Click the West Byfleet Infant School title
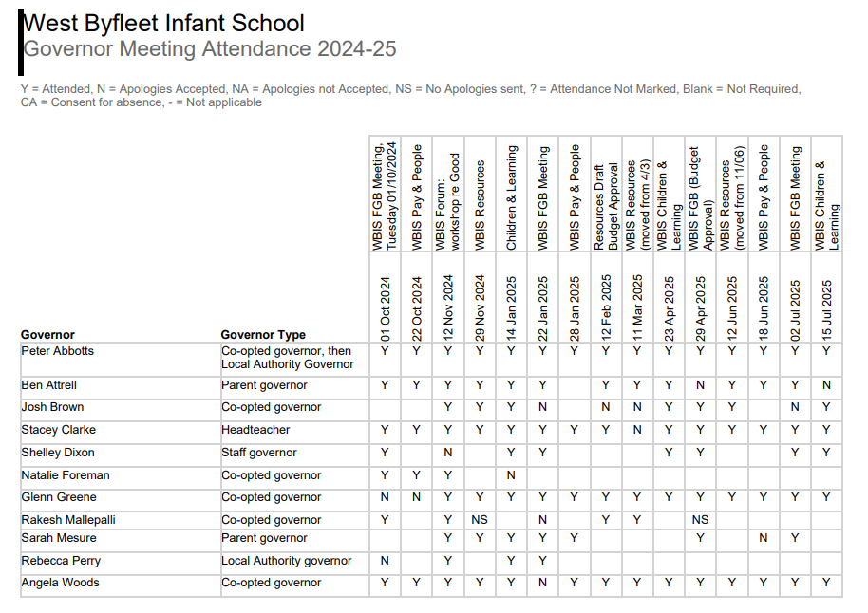 pyautogui.click(x=163, y=24)
